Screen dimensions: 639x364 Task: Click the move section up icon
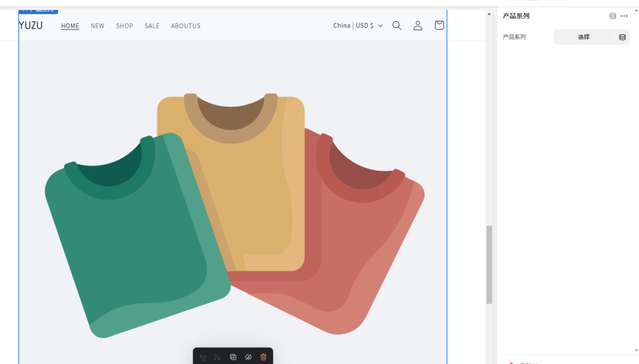(x=203, y=357)
